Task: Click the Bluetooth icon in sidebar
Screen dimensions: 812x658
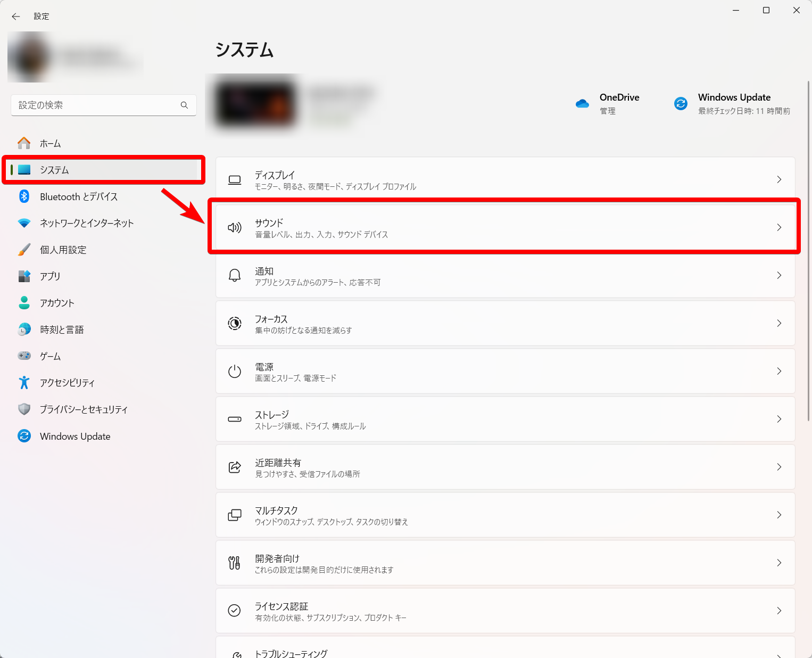Action: [24, 196]
